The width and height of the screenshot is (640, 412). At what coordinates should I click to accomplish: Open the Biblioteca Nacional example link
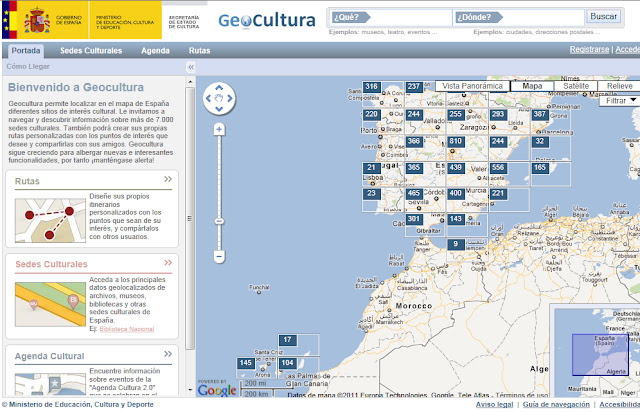[127, 329]
